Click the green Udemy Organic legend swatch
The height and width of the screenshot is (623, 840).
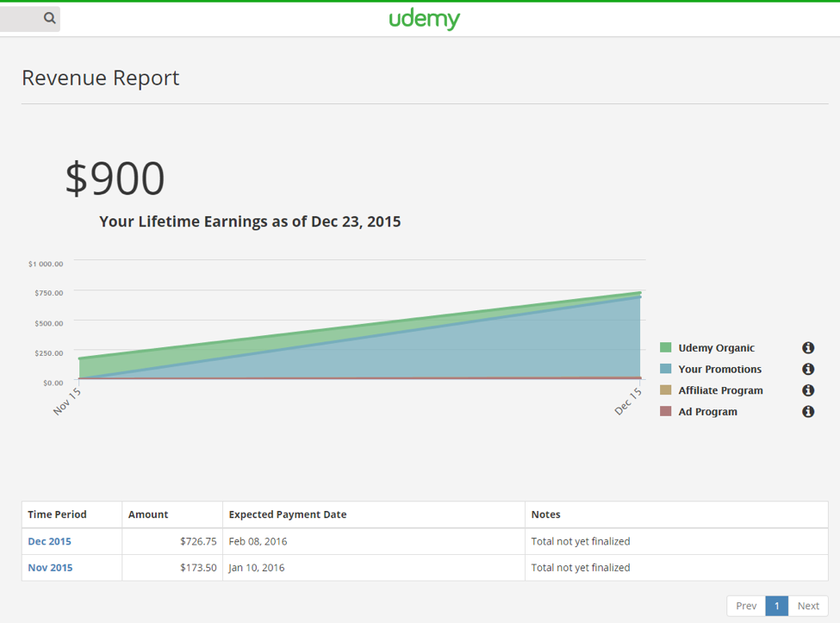pyautogui.click(x=665, y=348)
